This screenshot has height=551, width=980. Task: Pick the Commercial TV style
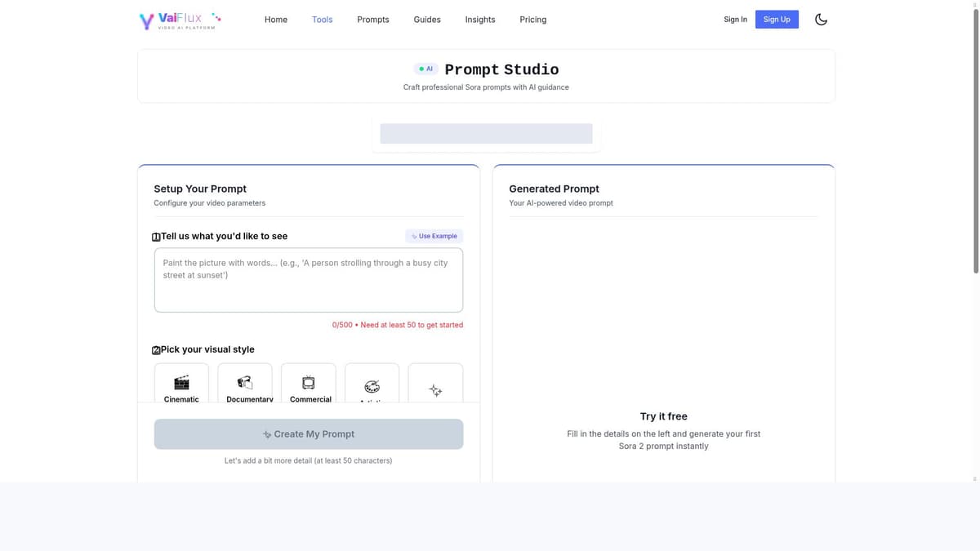309,384
